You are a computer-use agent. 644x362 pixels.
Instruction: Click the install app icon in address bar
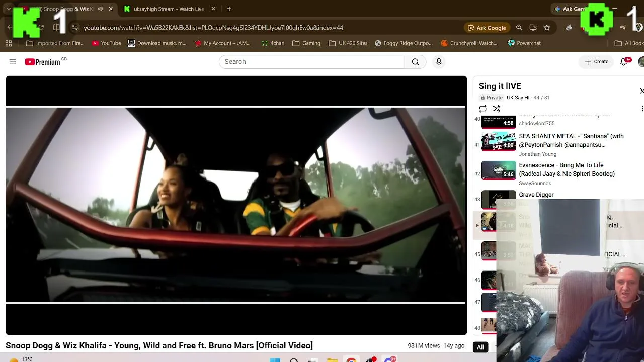[x=533, y=28]
